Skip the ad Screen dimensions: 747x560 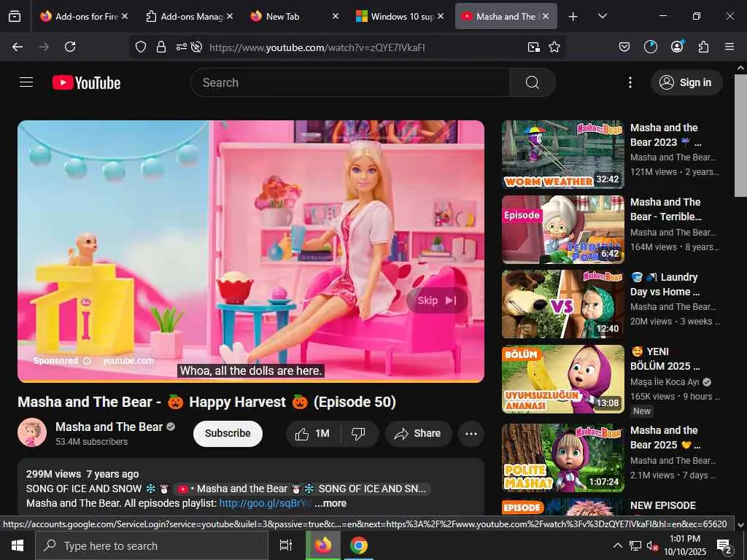tap(437, 300)
